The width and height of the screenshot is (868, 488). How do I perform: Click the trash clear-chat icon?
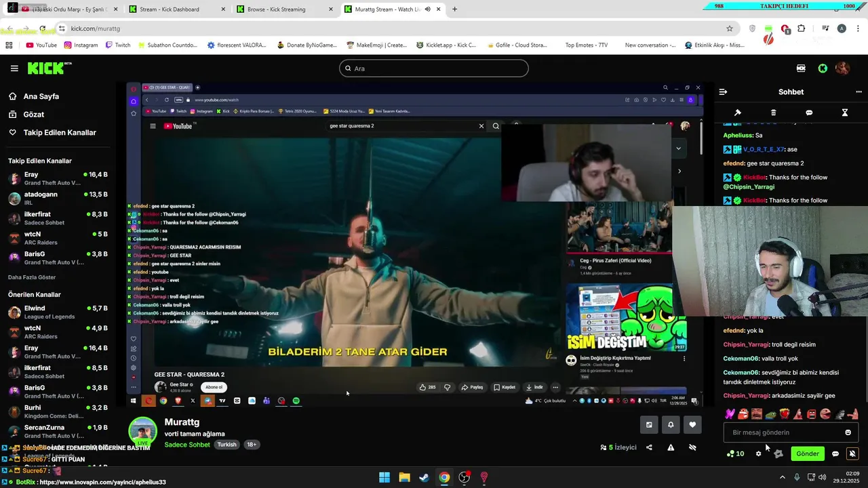pyautogui.click(x=773, y=113)
